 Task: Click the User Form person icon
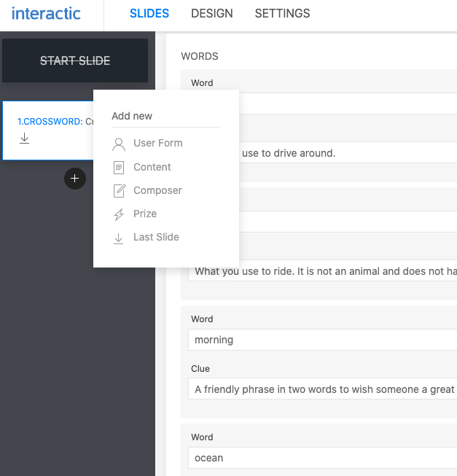point(119,144)
